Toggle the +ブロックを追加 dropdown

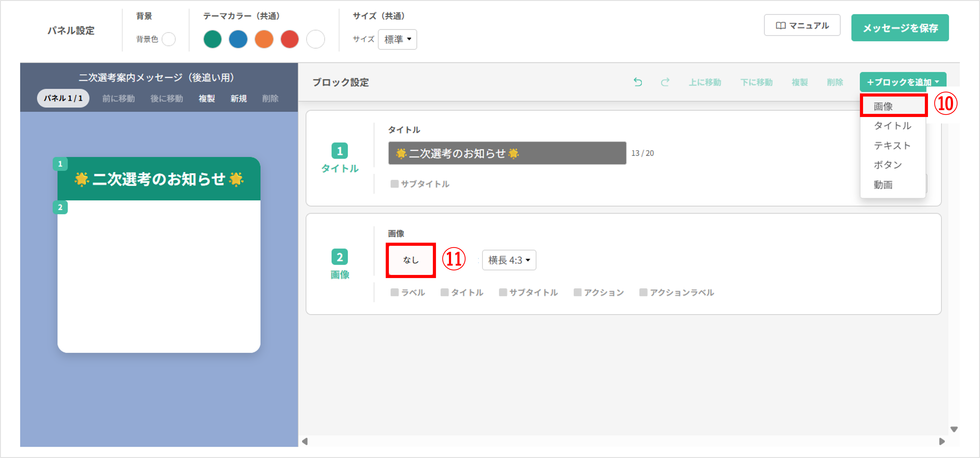pyautogui.click(x=902, y=82)
